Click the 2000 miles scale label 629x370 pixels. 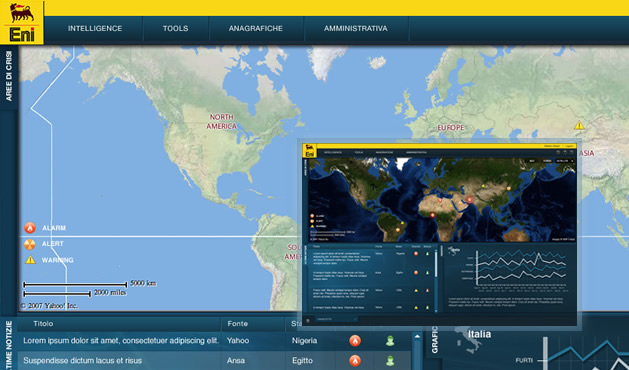(110, 293)
